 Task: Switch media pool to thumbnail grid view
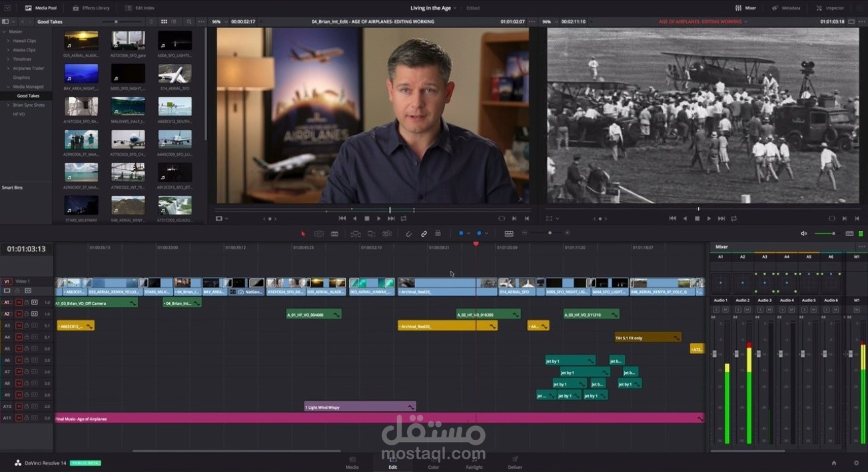coord(164,22)
